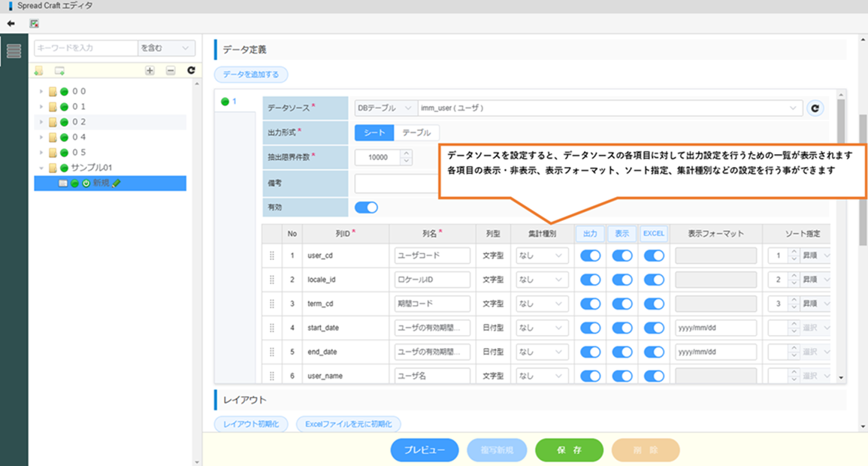Click the add new folder icon
868x466 pixels.
point(39,71)
